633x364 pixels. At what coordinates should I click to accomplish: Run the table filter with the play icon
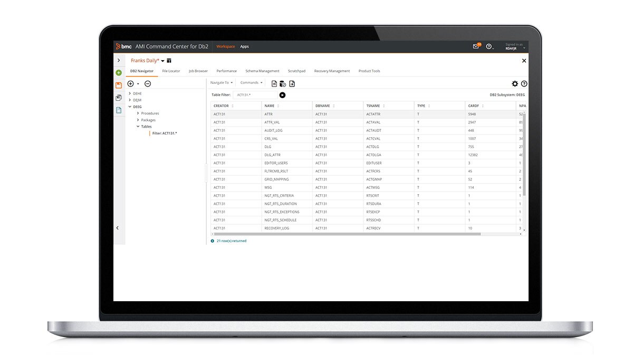click(282, 95)
